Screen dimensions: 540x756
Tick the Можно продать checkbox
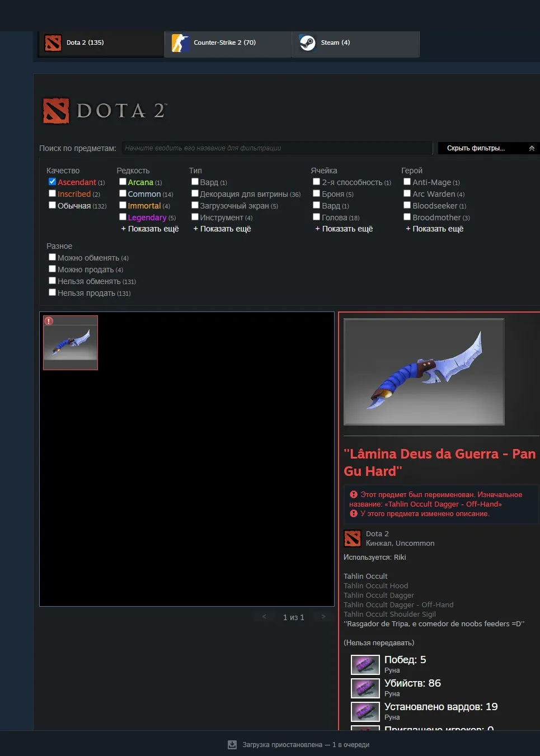[52, 269]
